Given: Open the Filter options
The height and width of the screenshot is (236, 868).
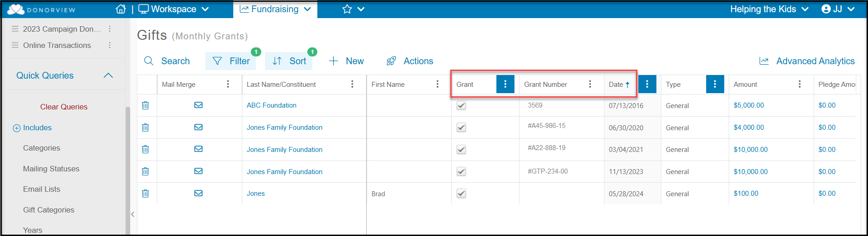Looking at the screenshot, I should (x=231, y=61).
